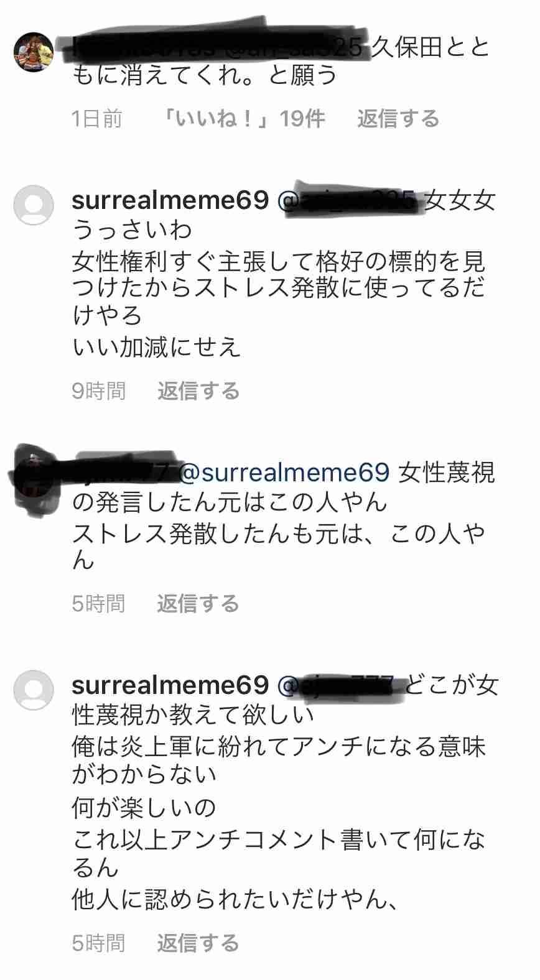Tap 5時間 timestamp under ストレス発散したんも comment

[98, 603]
